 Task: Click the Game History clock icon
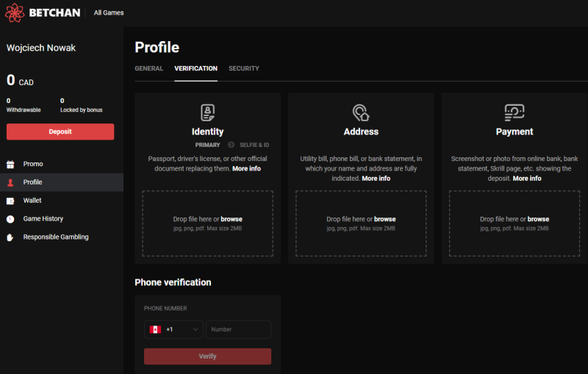10,219
